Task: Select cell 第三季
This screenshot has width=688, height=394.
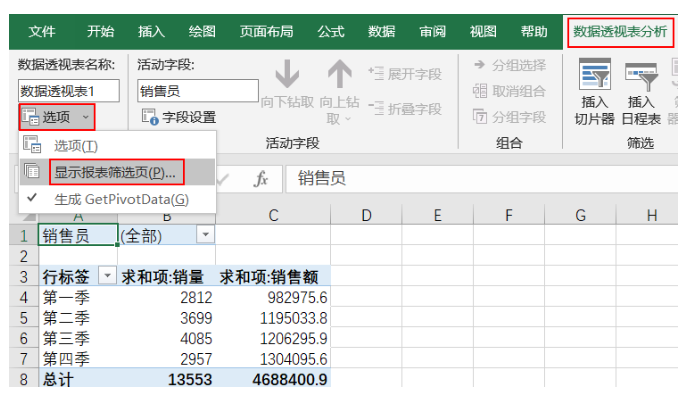Action: [x=78, y=338]
